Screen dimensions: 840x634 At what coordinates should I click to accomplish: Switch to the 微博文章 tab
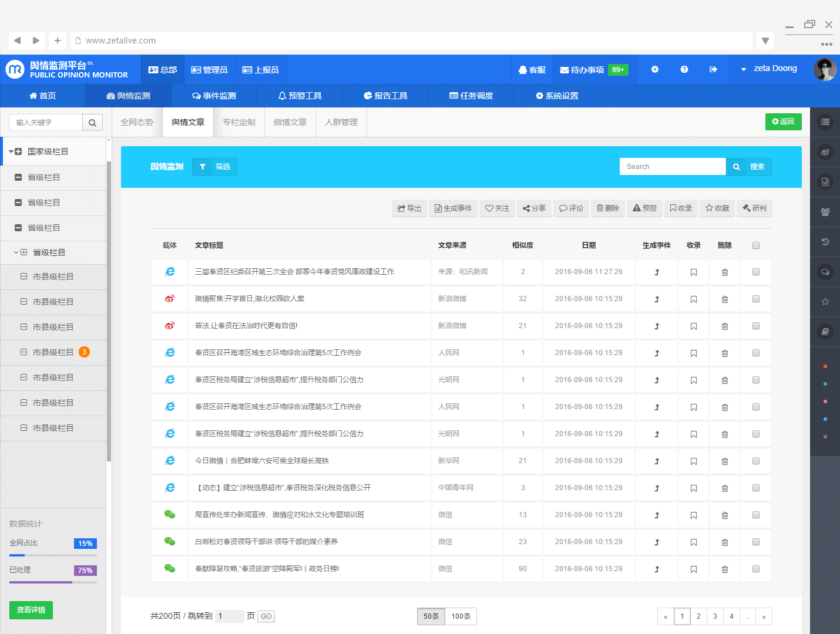pos(290,122)
